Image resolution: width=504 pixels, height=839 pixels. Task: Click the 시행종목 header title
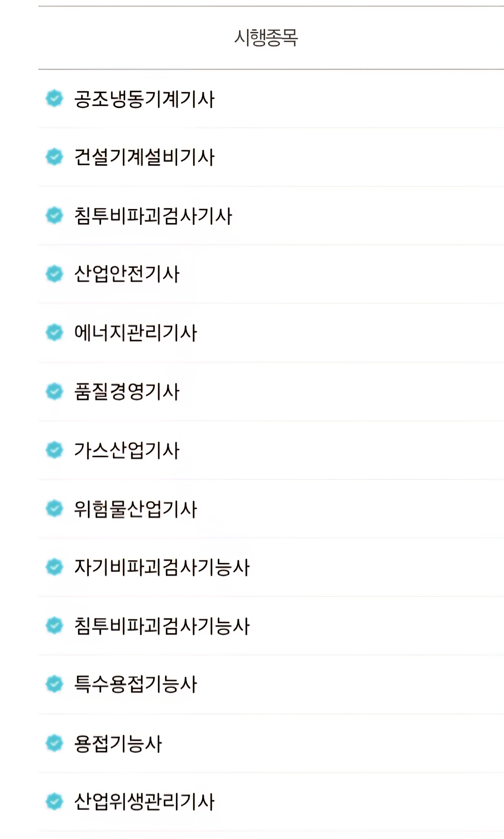pyautogui.click(x=266, y=37)
